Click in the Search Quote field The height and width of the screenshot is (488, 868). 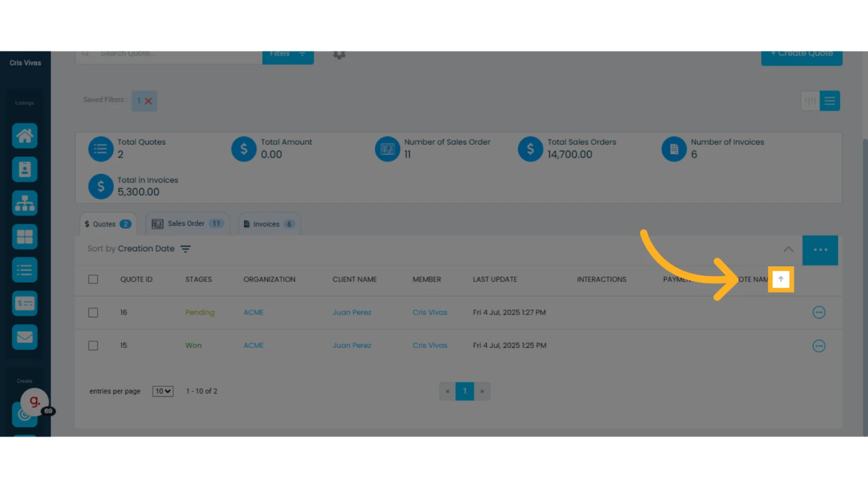pos(169,56)
